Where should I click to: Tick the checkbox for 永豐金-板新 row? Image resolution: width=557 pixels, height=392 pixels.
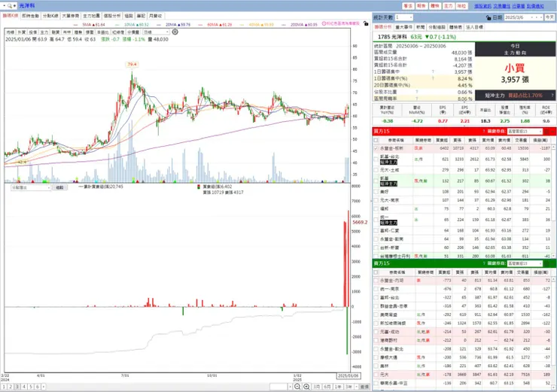[376, 148]
